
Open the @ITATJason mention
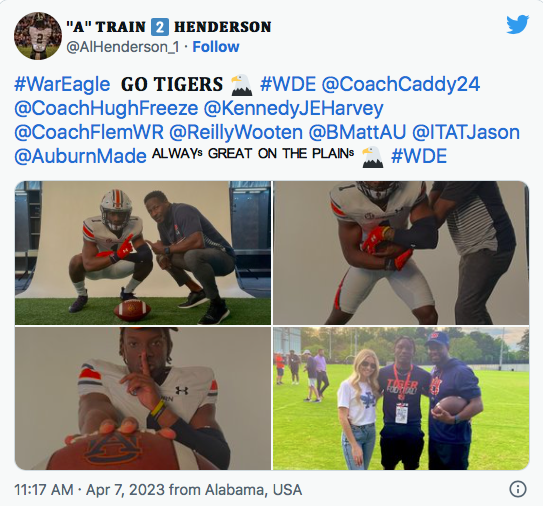coord(466,132)
